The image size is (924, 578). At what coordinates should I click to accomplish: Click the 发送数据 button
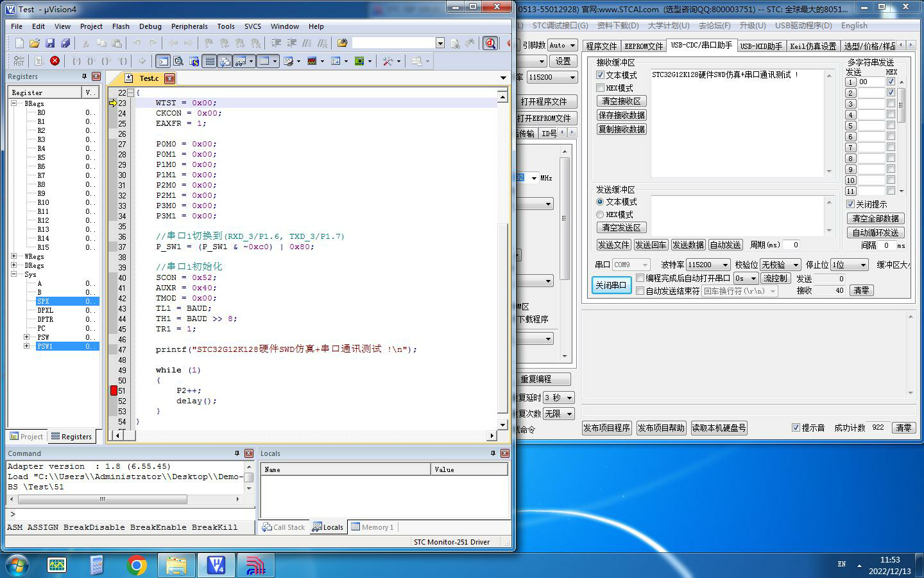tap(688, 245)
